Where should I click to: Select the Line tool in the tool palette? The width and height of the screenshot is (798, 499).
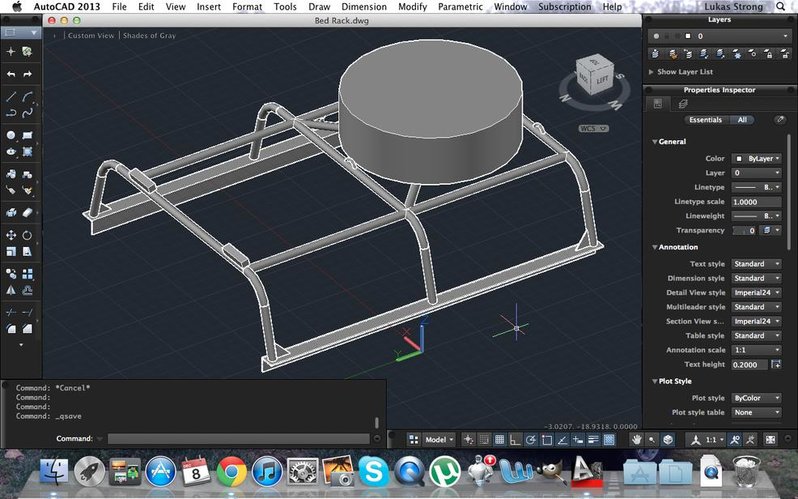11,96
